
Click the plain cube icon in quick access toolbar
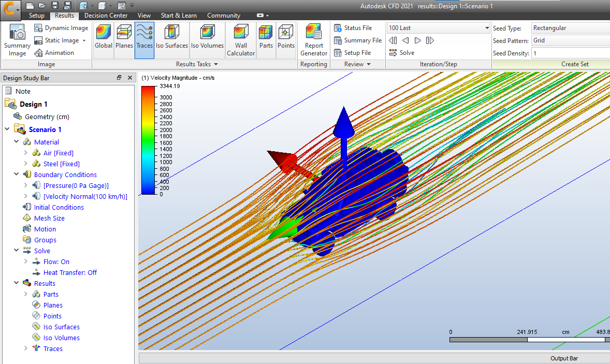(x=102, y=6)
